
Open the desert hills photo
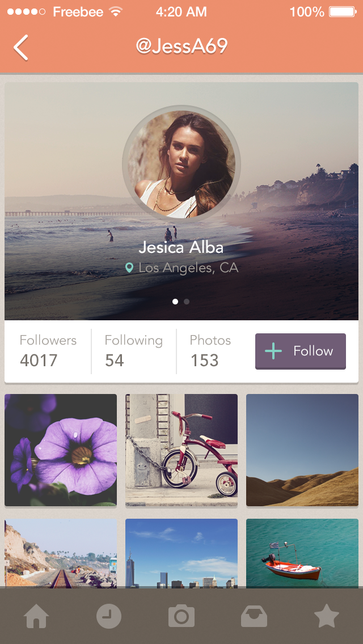(302, 450)
